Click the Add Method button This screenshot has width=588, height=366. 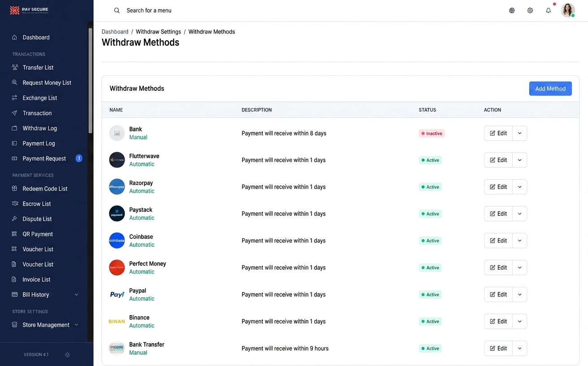(x=550, y=88)
